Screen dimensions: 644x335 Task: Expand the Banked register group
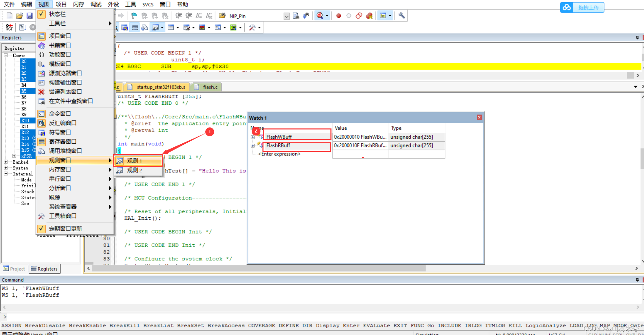click(x=6, y=162)
